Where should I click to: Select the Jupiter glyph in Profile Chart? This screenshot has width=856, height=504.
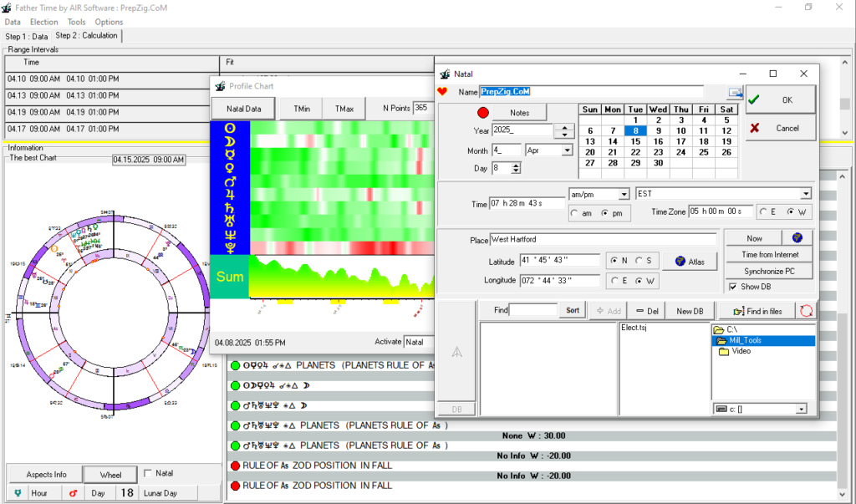(x=230, y=195)
